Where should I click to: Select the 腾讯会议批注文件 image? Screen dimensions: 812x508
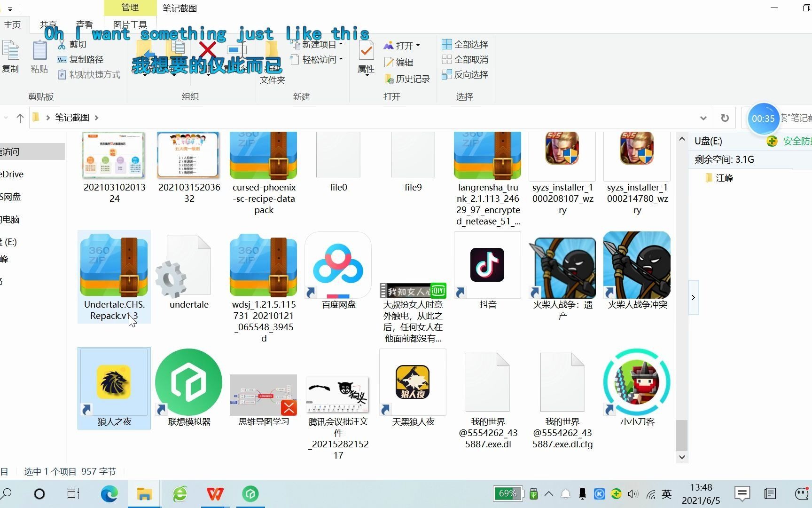pos(338,419)
